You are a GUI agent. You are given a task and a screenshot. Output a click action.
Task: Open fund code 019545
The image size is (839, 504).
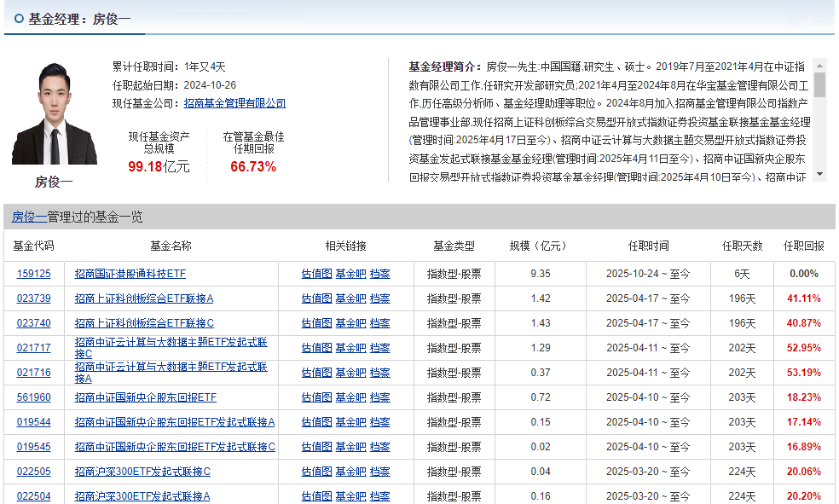34,447
